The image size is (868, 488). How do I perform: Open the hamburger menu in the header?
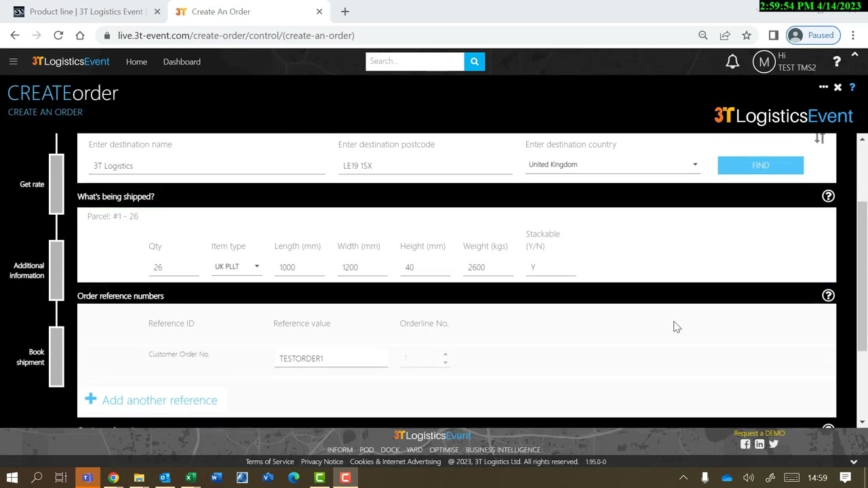coord(13,62)
